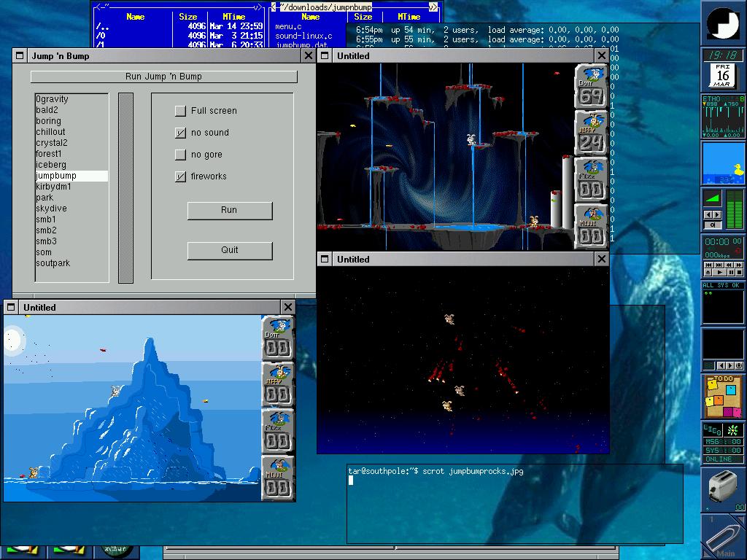Open the TO DO corkboard dock app
Viewport: 747px width, 560px height.
(723, 396)
